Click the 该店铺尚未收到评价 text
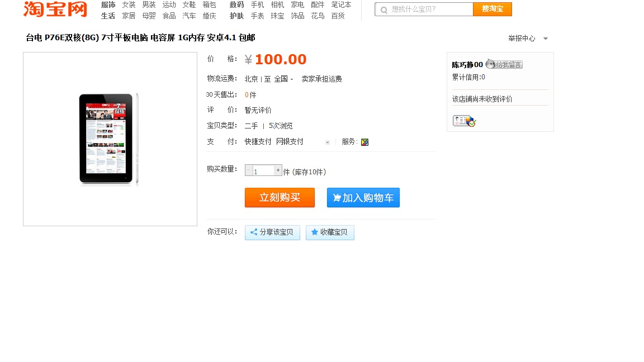 (482, 99)
